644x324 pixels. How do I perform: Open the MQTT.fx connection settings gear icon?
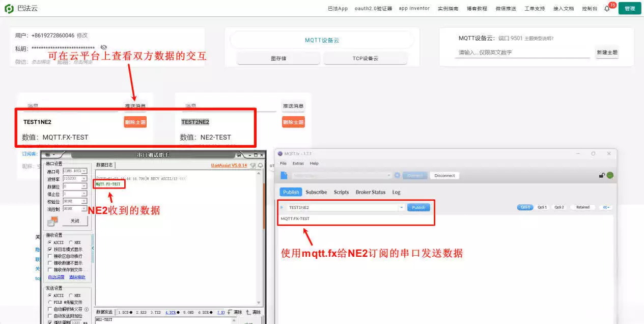397,175
